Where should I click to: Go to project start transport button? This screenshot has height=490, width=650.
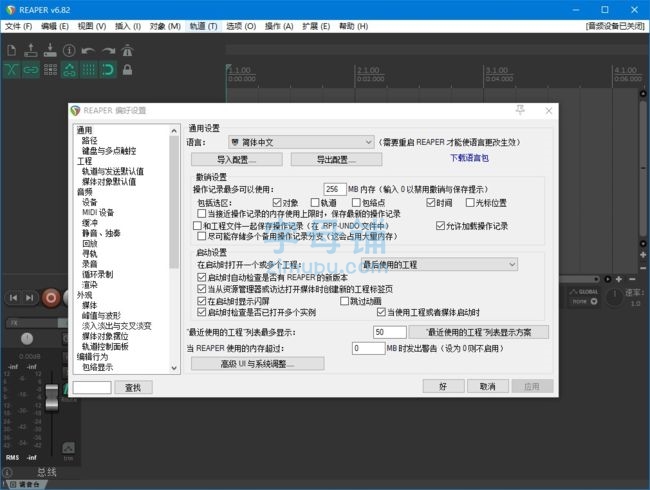pyautogui.click(x=14, y=298)
